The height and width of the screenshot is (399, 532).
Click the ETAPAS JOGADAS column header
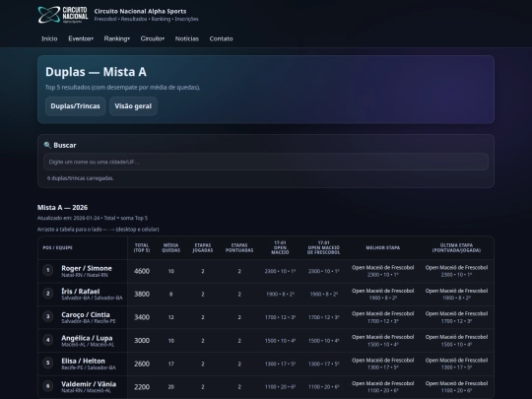[203, 247]
